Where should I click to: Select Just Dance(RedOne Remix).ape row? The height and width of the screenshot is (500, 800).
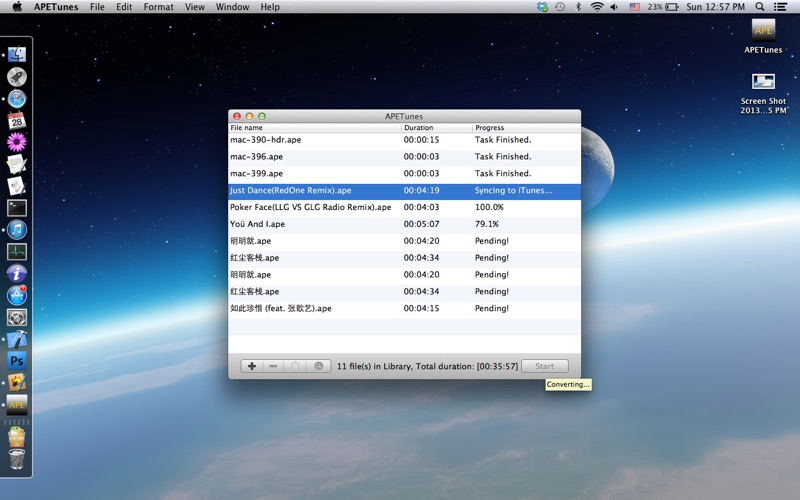404,190
